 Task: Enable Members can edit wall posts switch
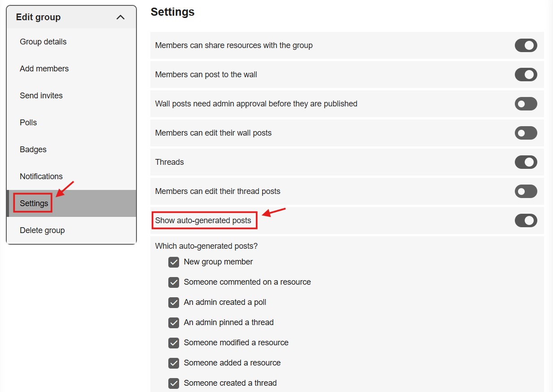(x=526, y=133)
